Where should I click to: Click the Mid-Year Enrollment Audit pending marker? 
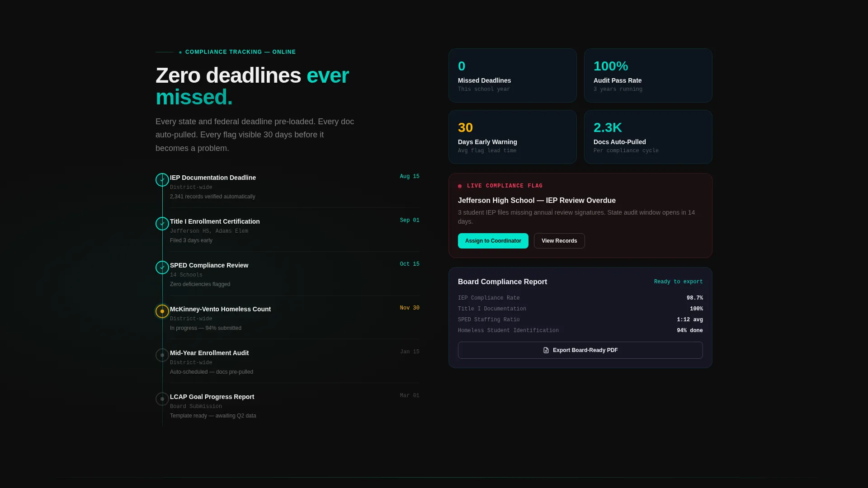click(x=162, y=355)
